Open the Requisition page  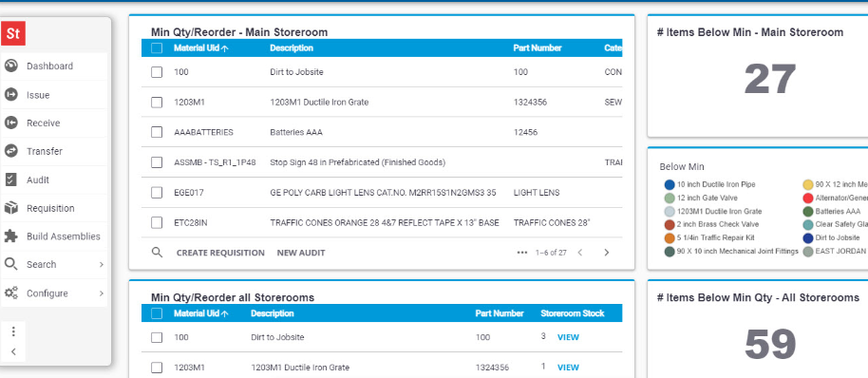pyautogui.click(x=50, y=208)
